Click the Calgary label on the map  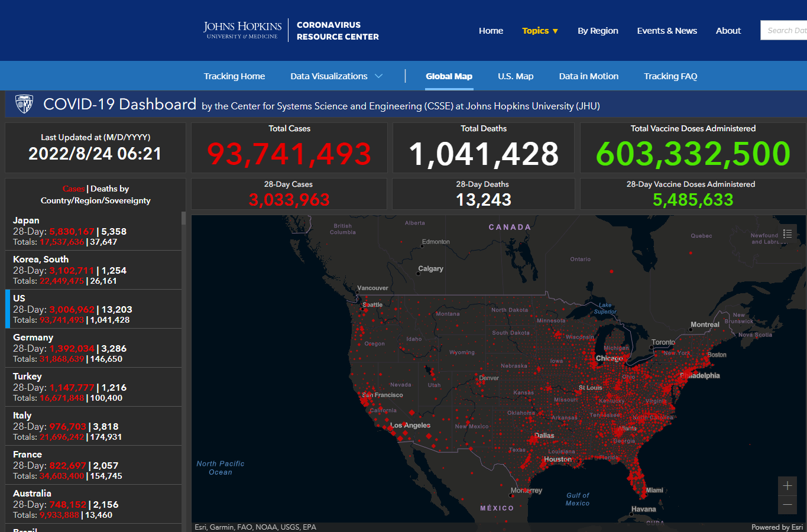430,268
